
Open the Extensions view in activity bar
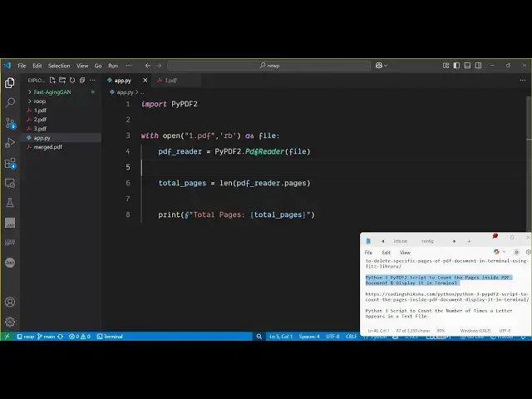pos(10,163)
